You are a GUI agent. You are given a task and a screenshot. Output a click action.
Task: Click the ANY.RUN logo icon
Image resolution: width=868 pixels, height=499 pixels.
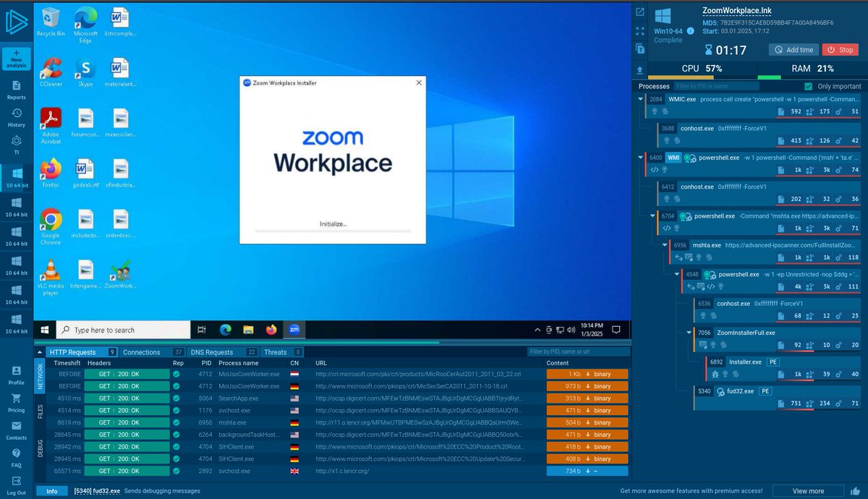pos(16,21)
